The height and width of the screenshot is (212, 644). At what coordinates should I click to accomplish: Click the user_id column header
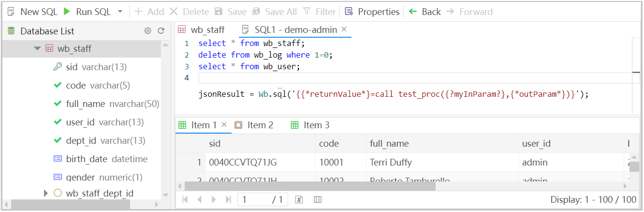pos(571,143)
